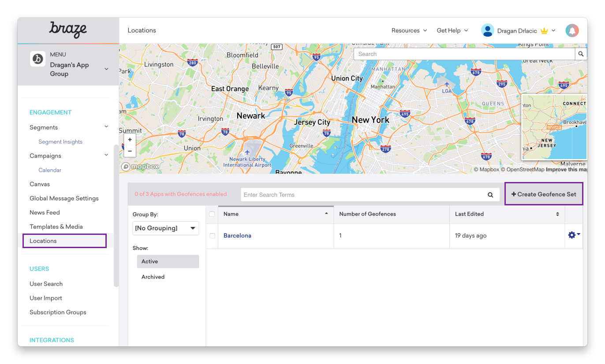Go to Segment Insights
The image size is (605, 364).
[60, 142]
